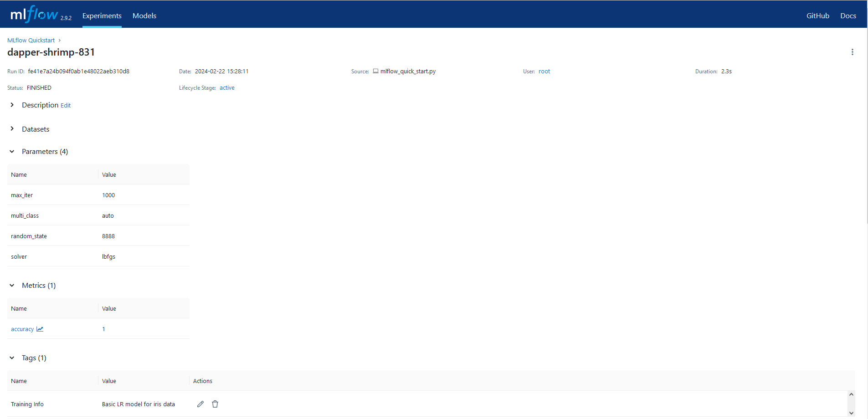Click tag value Basic LR model for iris data

(139, 404)
